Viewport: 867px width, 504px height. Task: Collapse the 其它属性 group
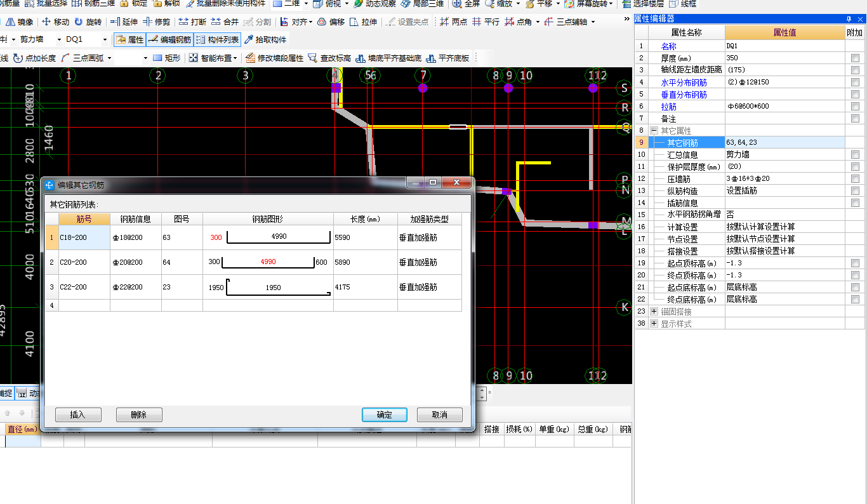(654, 131)
